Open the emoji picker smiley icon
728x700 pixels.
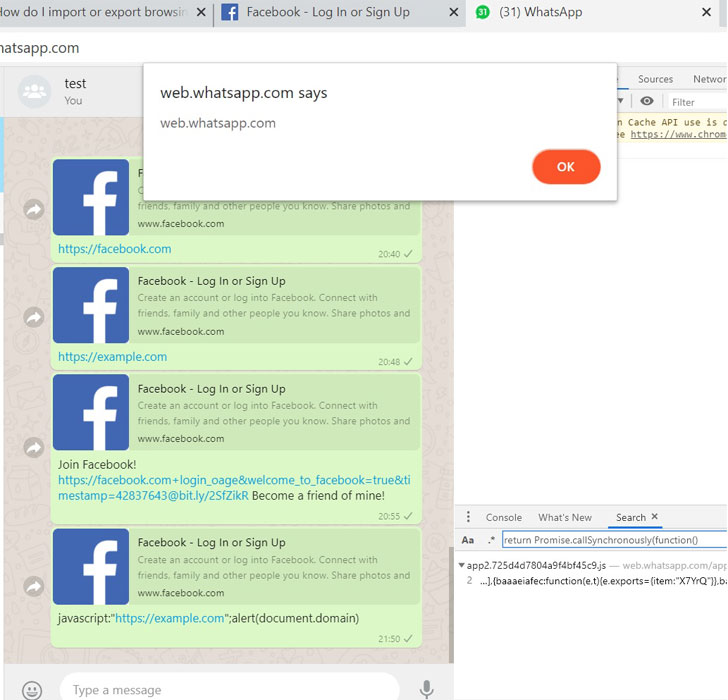32,690
